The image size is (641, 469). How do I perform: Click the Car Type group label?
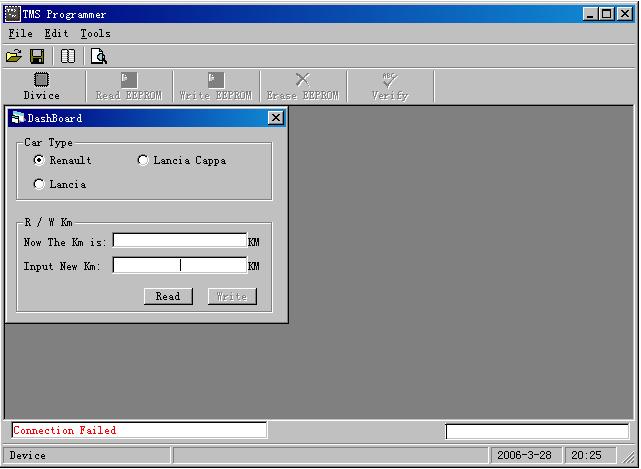coord(48,142)
